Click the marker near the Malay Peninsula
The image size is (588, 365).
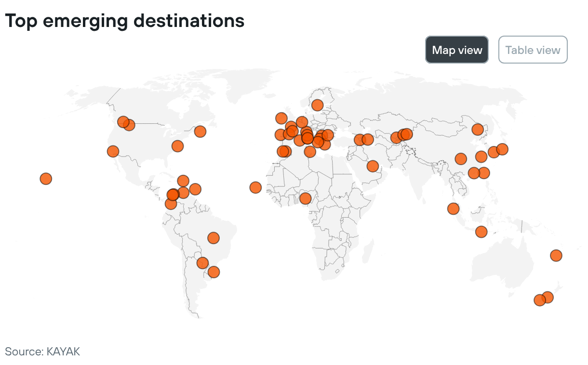click(x=453, y=209)
